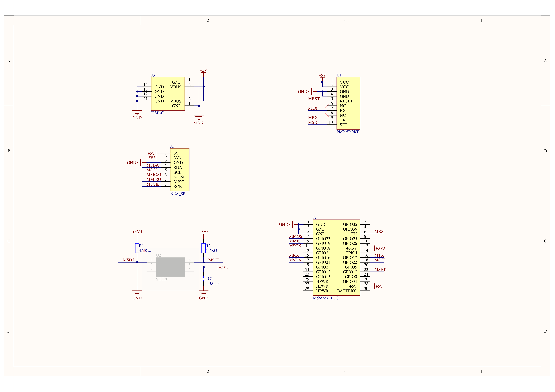Click the MISO pin name on J1
555x392 pixels.
tap(179, 182)
